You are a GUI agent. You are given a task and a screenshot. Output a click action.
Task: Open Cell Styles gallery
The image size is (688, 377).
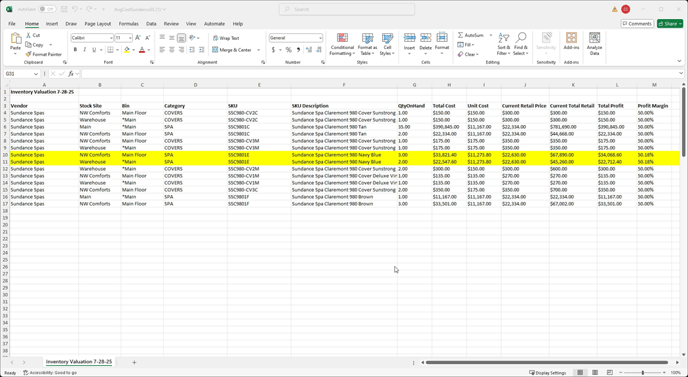pyautogui.click(x=387, y=44)
